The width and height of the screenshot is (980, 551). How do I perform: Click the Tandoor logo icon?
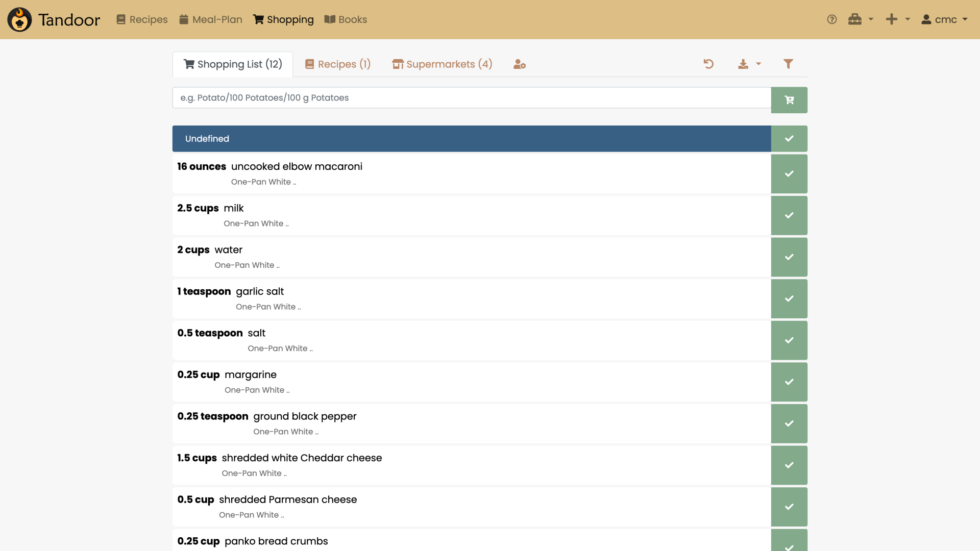19,19
